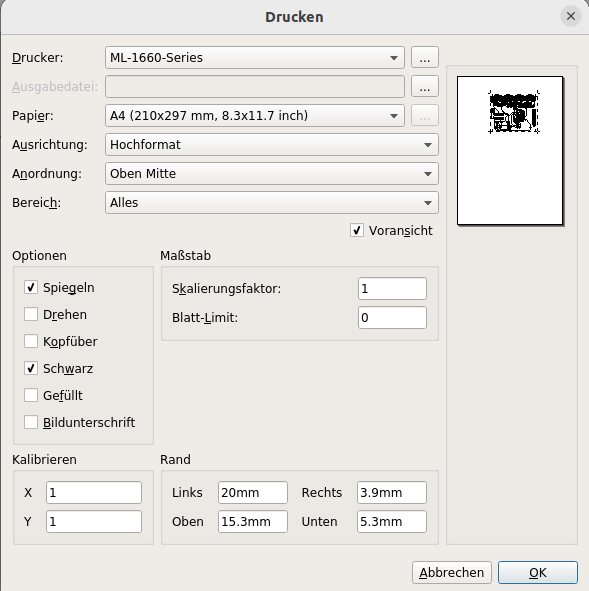Expand the Ausrichtung dropdown
589x591 pixels.
tap(272, 145)
